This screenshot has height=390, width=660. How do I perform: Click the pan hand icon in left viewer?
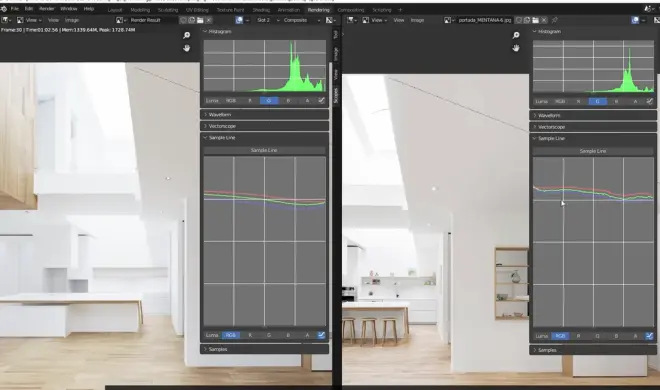186,48
